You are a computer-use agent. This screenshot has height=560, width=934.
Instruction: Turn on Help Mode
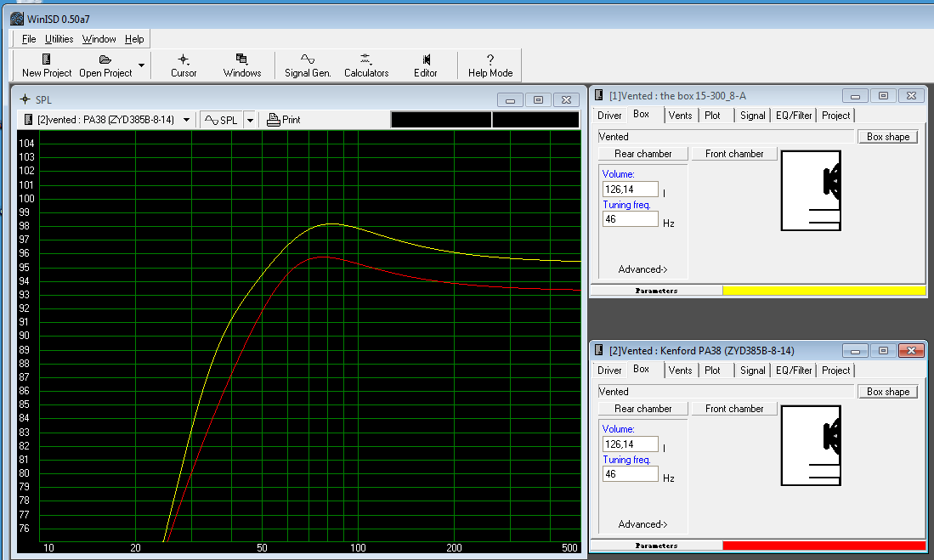(x=490, y=65)
